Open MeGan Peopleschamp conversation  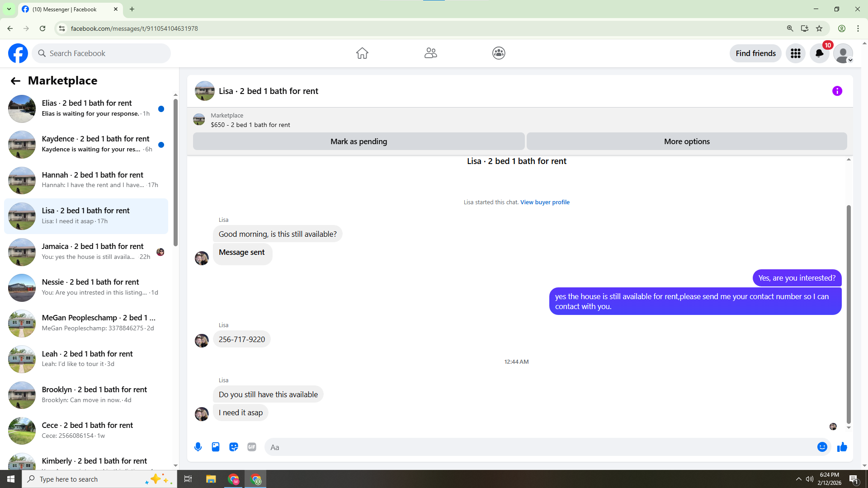(x=86, y=324)
